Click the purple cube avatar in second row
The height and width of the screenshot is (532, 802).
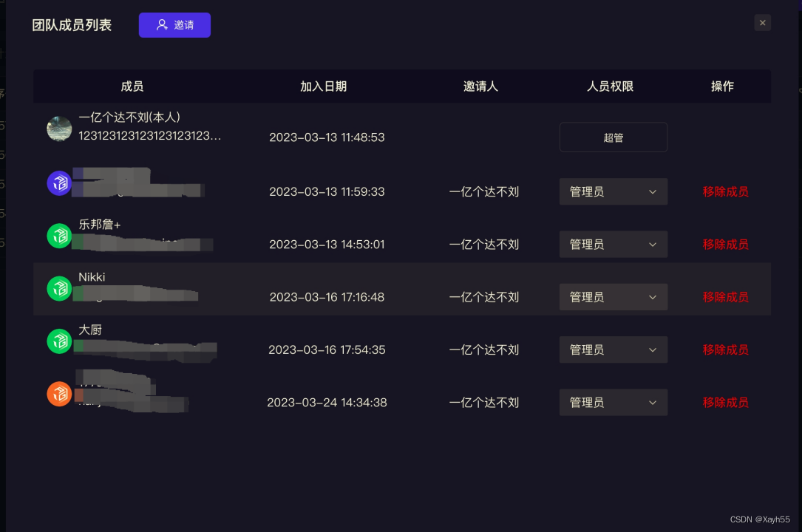coord(59,183)
